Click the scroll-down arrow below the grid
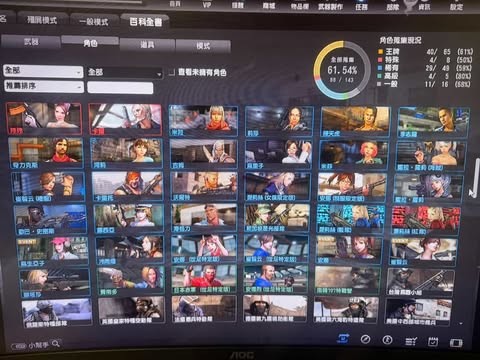 (x=461, y=323)
